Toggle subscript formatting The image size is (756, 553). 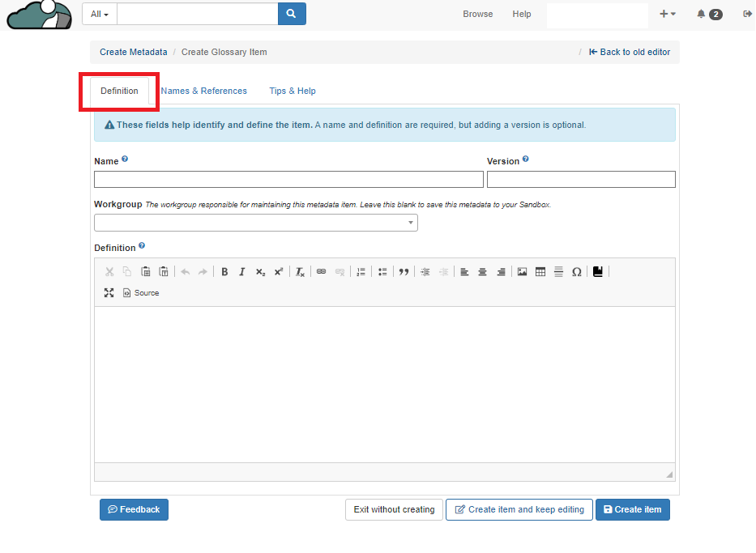pos(260,272)
